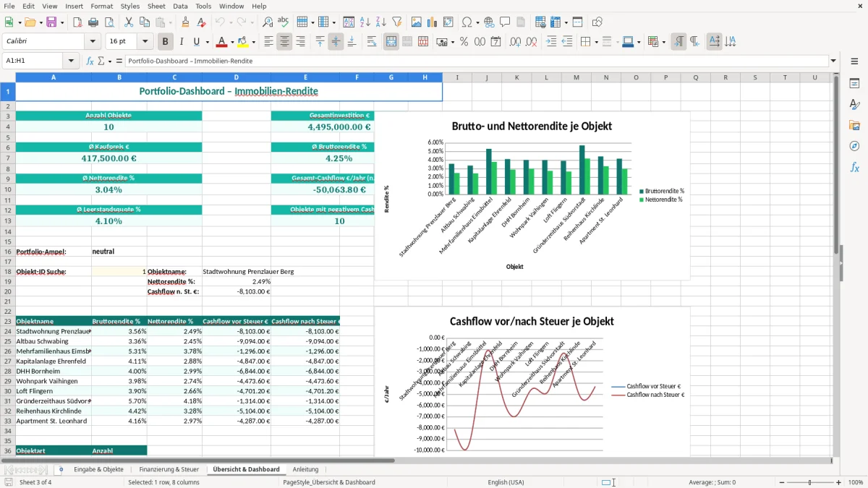Viewport: 868px width, 488px height.
Task: Cut the selection with the scissors icon
Action: [x=128, y=22]
